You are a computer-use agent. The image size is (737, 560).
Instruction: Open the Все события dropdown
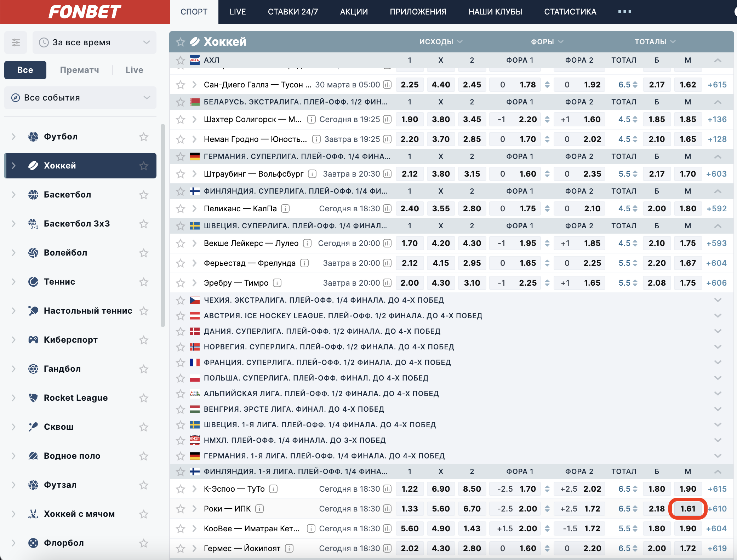[80, 98]
